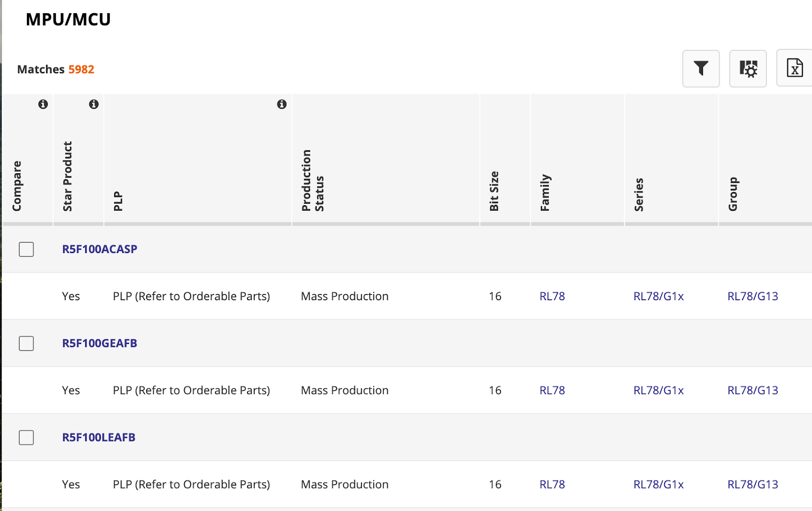Click the Matches 5982 count text
This screenshot has width=812, height=511.
pos(56,69)
